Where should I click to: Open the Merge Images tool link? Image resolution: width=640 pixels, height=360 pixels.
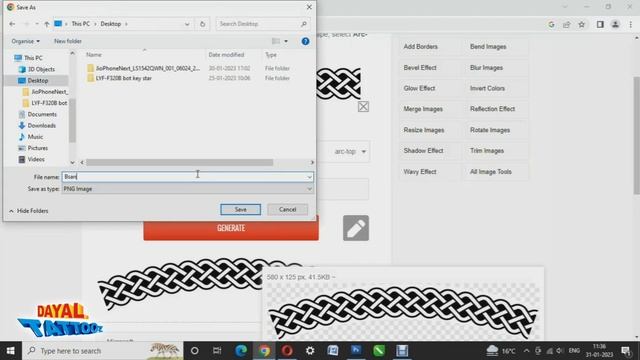[423, 109]
